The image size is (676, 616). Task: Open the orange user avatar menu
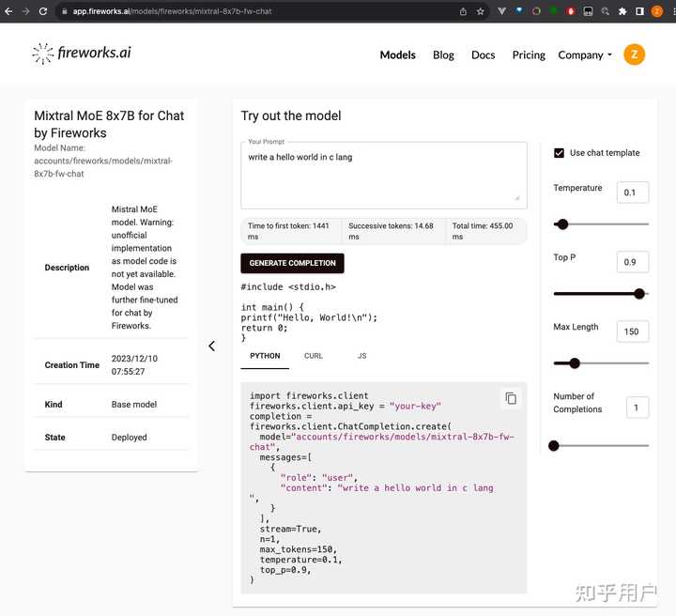click(x=634, y=54)
